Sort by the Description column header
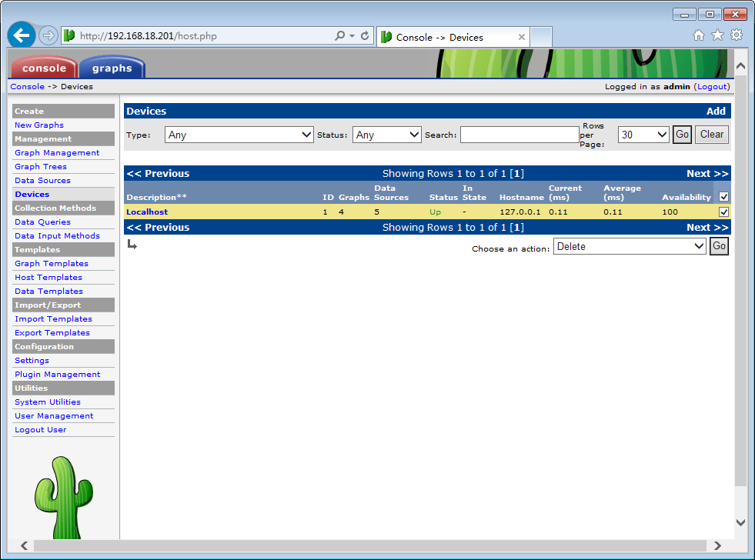The image size is (755, 560). [156, 197]
